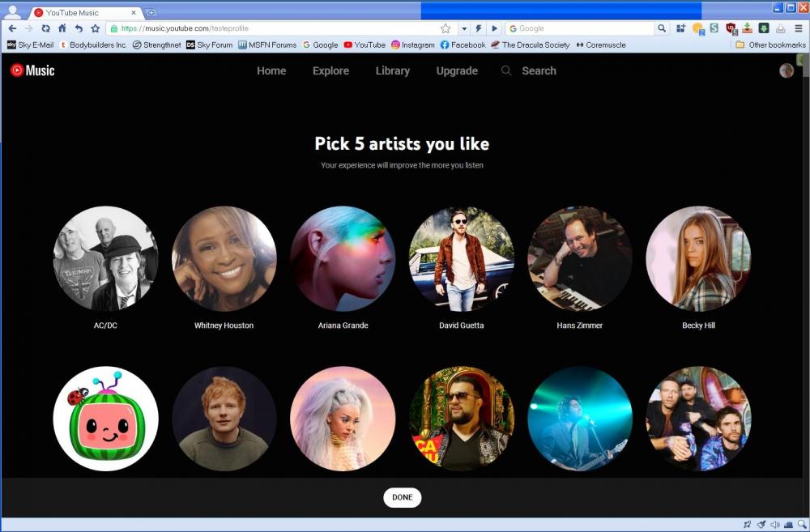Open the Facebook bookmark
The height and width of the screenshot is (532, 810).
tap(463, 45)
